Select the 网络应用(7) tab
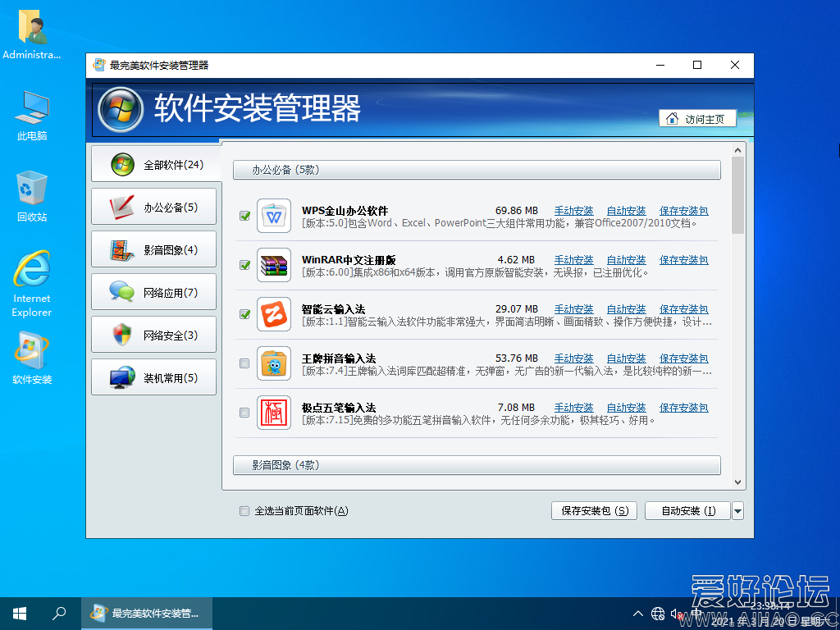 pos(153,293)
